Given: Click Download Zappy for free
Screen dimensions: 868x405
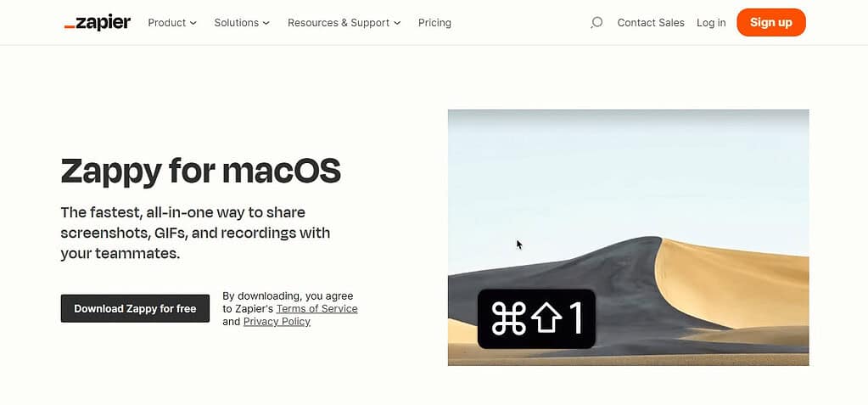Looking at the screenshot, I should coord(135,308).
